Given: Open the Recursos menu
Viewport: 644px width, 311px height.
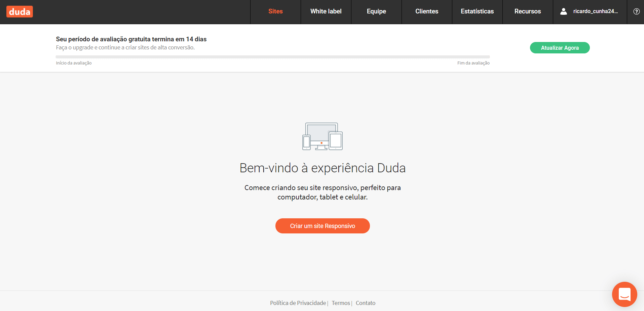Looking at the screenshot, I should click(528, 11).
